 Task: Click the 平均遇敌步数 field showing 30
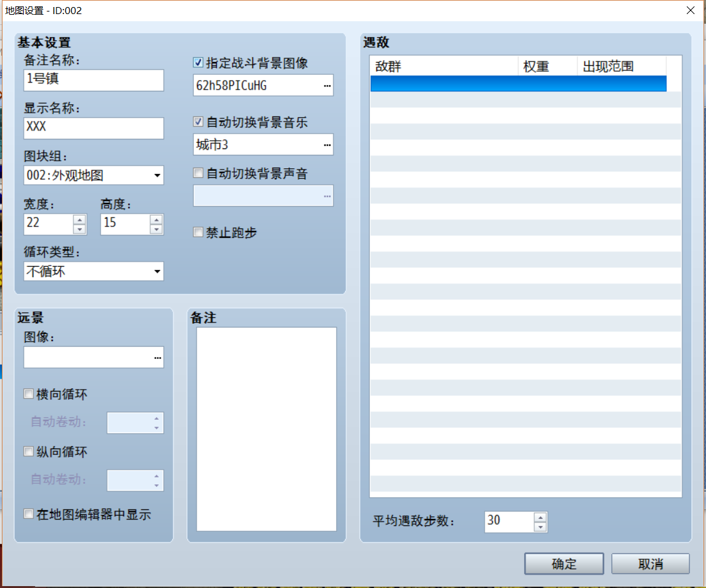pyautogui.click(x=509, y=521)
